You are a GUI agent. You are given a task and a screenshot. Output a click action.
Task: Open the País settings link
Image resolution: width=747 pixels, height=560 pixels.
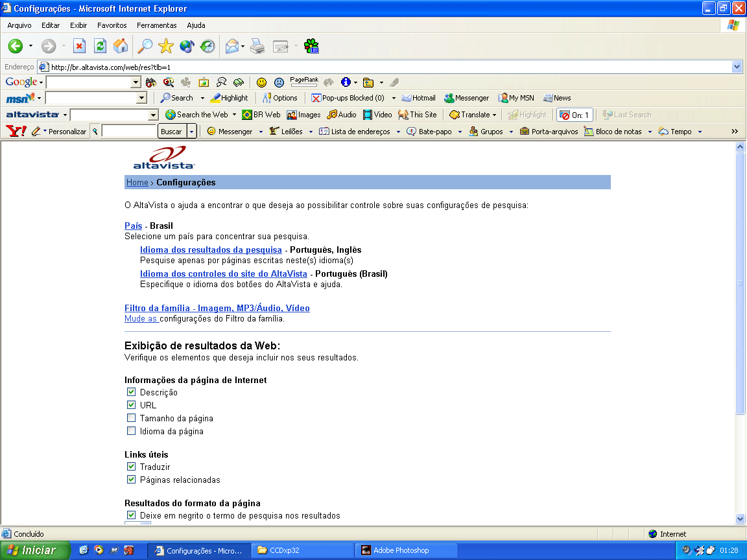[x=134, y=226]
